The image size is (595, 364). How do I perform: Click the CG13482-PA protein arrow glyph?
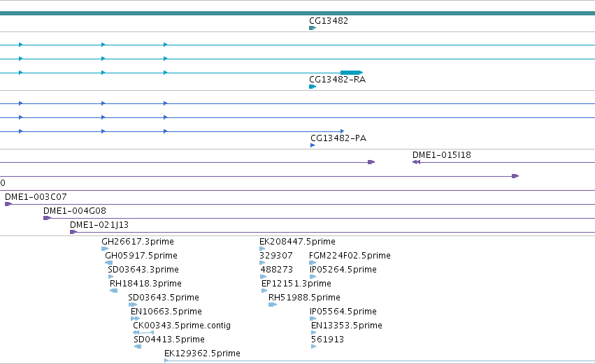(313, 145)
